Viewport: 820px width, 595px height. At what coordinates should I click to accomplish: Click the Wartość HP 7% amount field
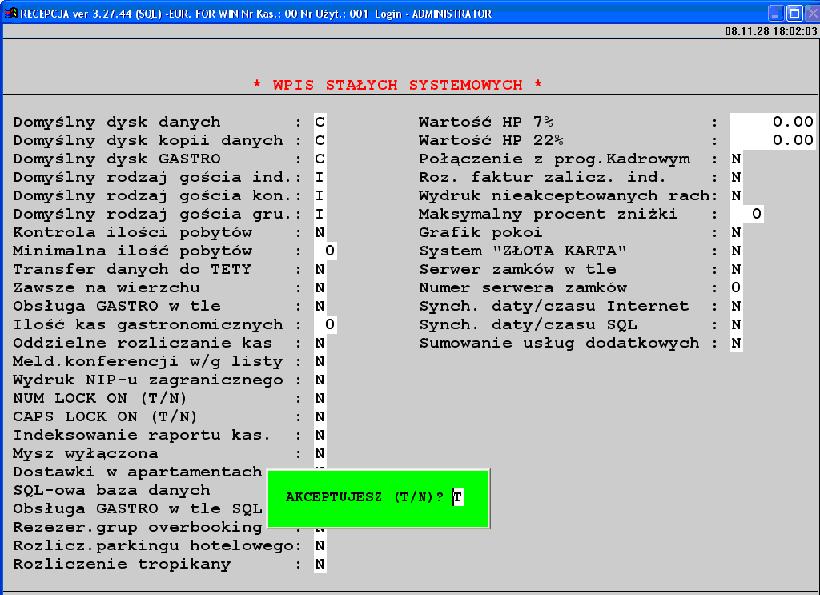coord(773,122)
